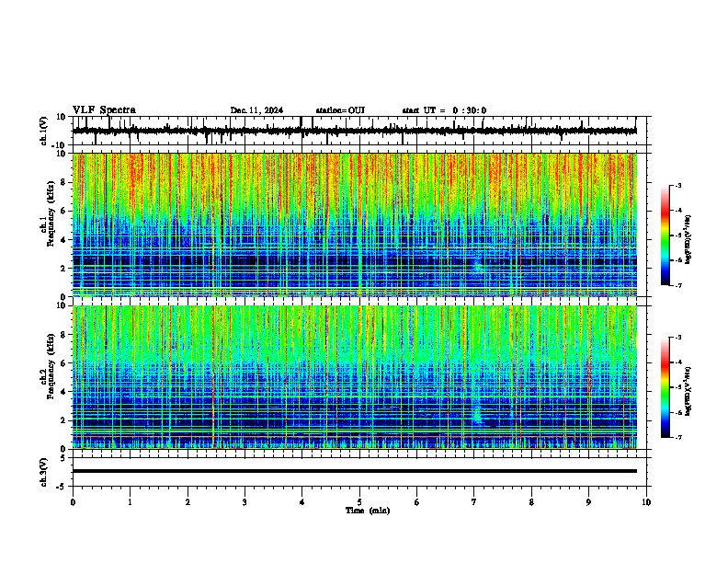Click the "VLF Spectra" title text
The height and width of the screenshot is (563, 728).
click(x=104, y=110)
